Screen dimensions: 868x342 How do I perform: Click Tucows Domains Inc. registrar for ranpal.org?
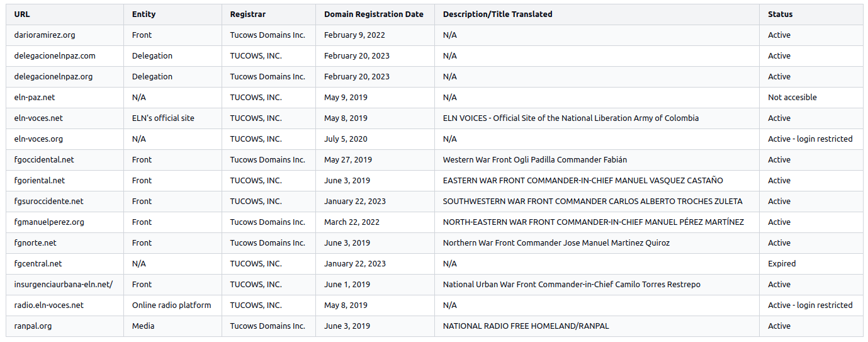tap(268, 326)
